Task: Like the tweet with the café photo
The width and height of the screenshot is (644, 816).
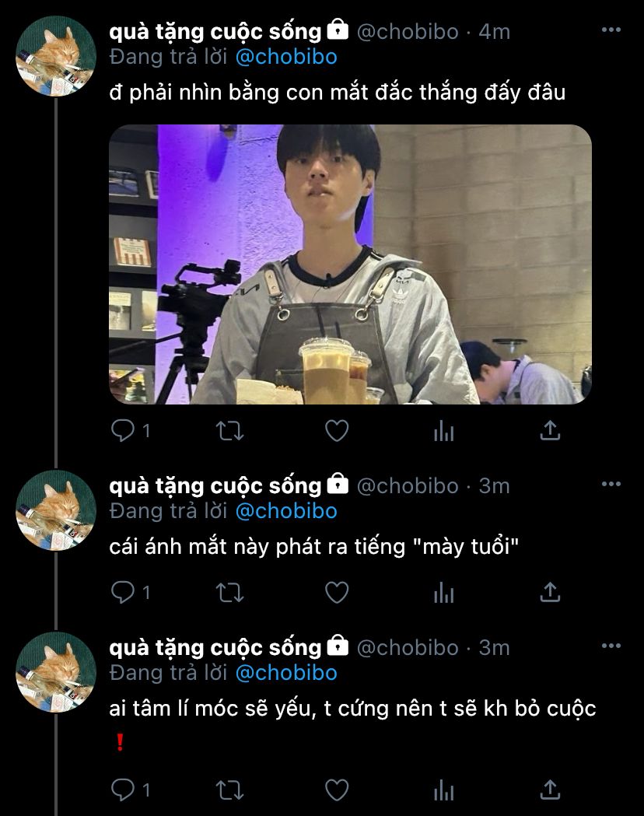Action: [x=336, y=430]
